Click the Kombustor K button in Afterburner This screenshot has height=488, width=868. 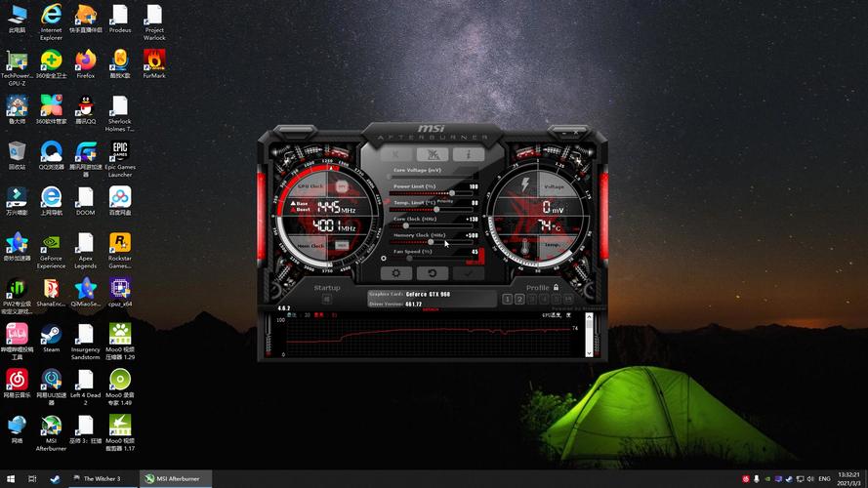coord(395,154)
